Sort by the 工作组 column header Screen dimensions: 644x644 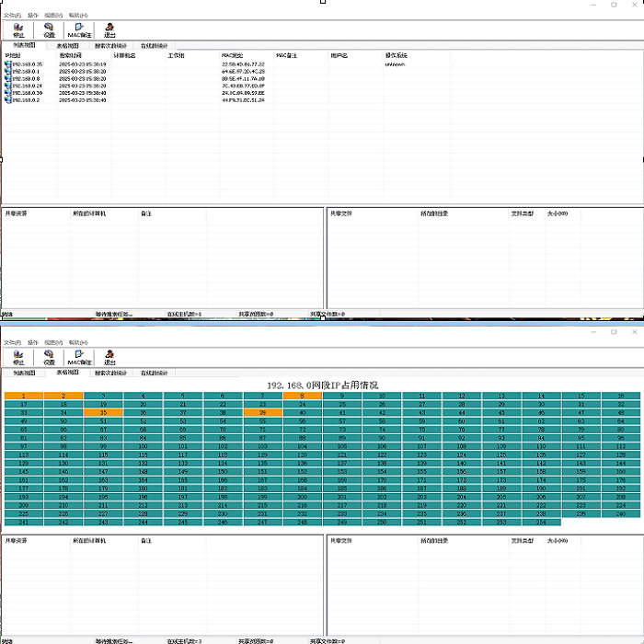tap(192, 55)
